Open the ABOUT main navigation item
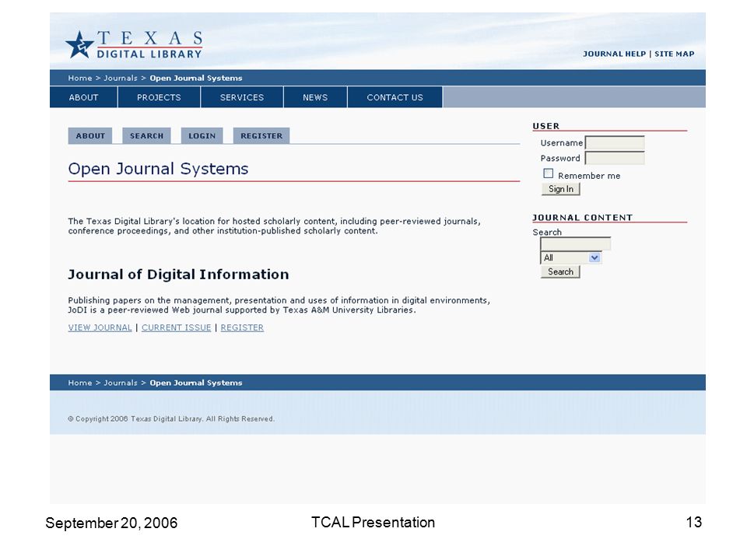Viewport: 747px width, 560px height. pos(83,97)
